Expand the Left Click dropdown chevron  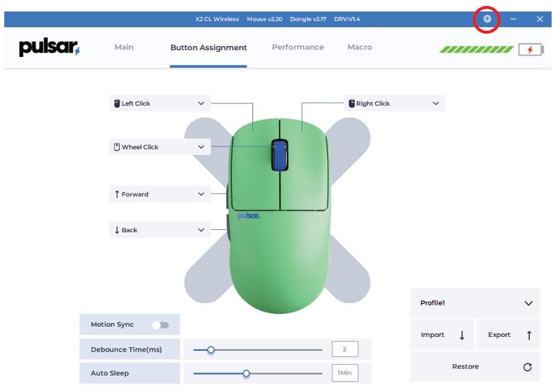tap(201, 103)
